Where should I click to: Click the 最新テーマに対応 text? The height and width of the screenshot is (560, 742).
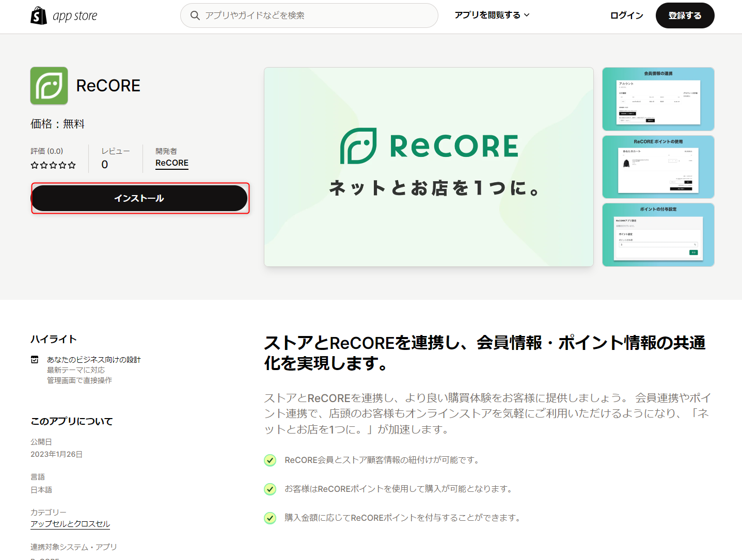(76, 370)
